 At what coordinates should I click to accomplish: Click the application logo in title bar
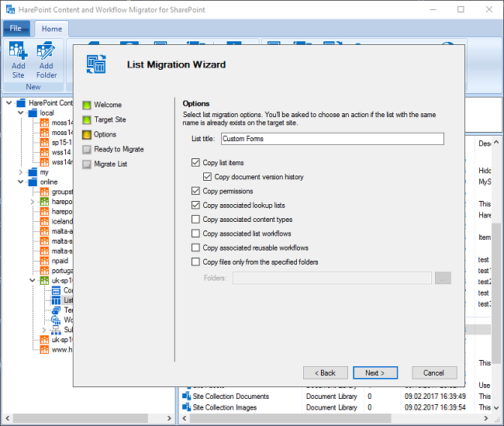(10, 9)
